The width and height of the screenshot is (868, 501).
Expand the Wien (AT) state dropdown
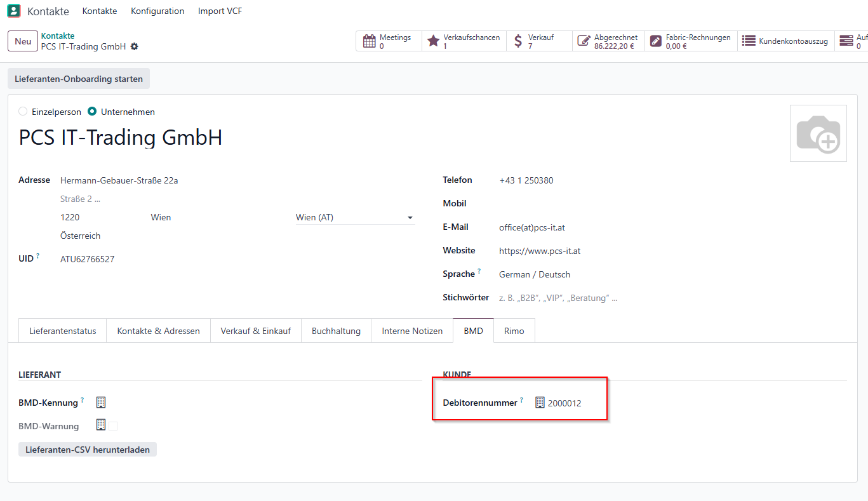pyautogui.click(x=355, y=217)
